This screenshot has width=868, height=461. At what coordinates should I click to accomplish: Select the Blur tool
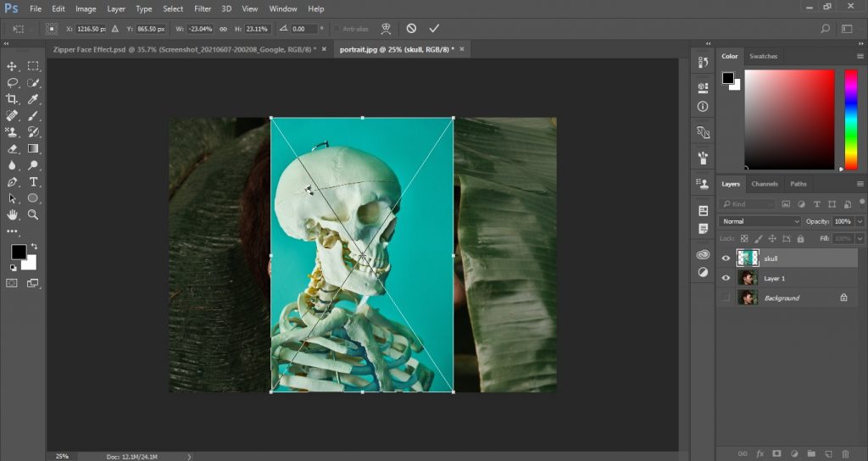[12, 165]
